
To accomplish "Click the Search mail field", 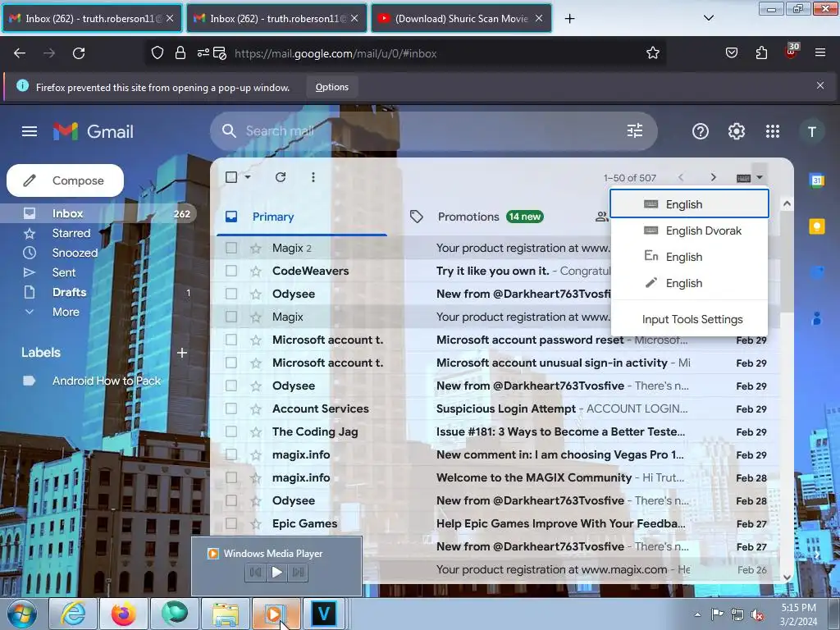I will point(433,131).
